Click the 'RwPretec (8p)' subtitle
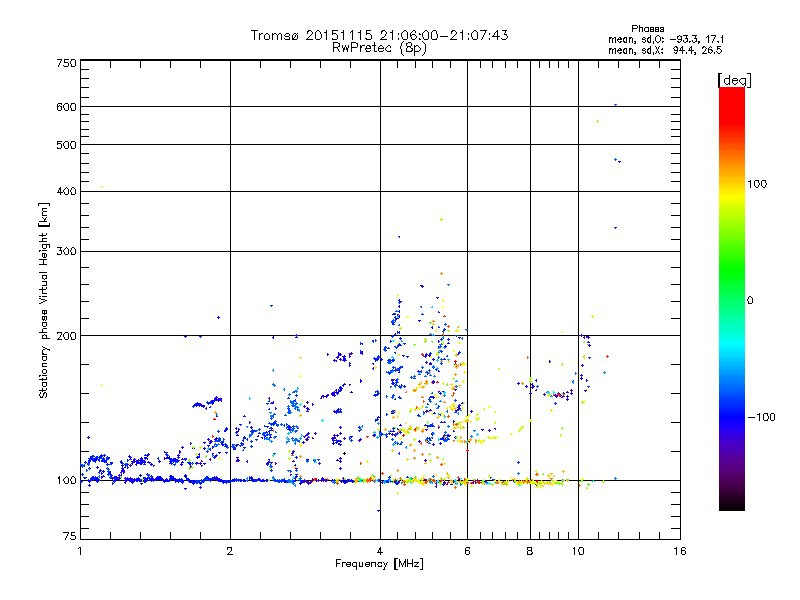 pyautogui.click(x=379, y=48)
